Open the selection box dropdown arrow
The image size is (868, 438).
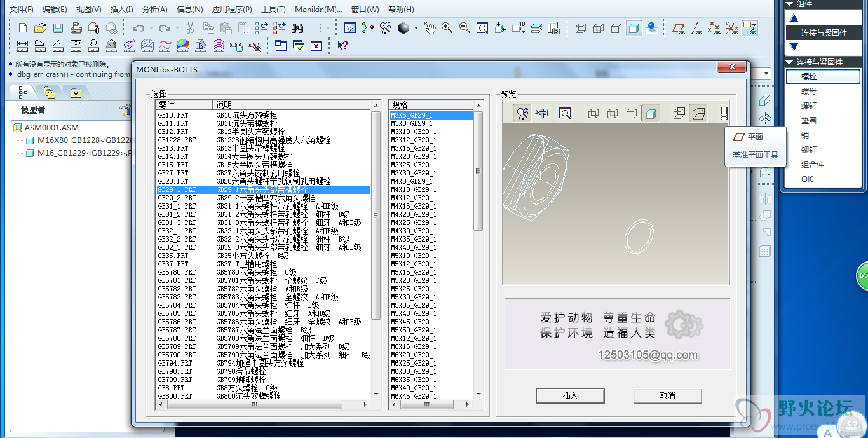(x=327, y=28)
